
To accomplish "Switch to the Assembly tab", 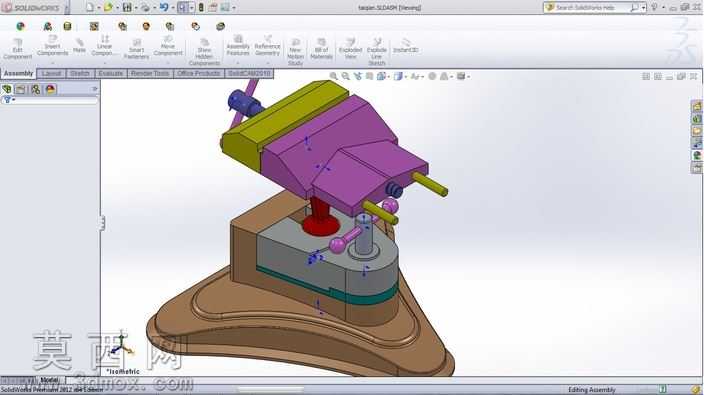I will [18, 73].
